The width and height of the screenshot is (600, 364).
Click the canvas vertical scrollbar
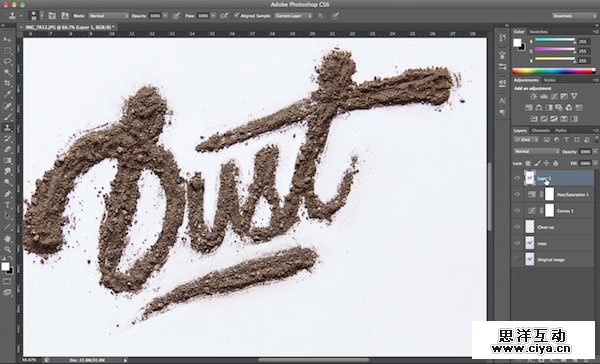pos(490,197)
